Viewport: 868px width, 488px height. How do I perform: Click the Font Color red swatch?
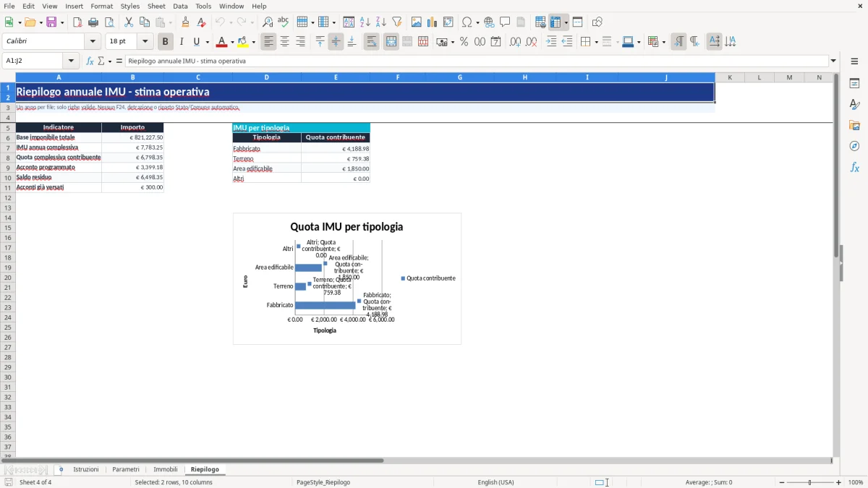point(221,42)
